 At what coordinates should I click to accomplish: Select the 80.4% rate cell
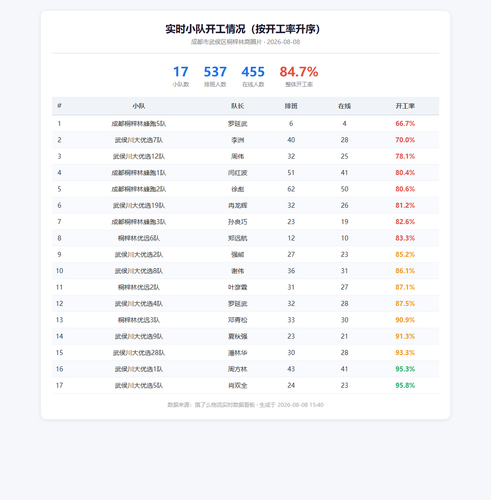click(x=405, y=173)
